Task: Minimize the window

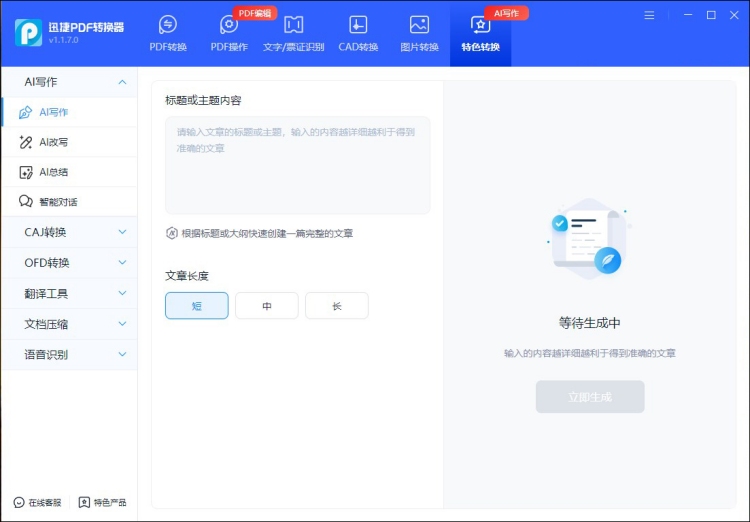Action: click(x=688, y=15)
